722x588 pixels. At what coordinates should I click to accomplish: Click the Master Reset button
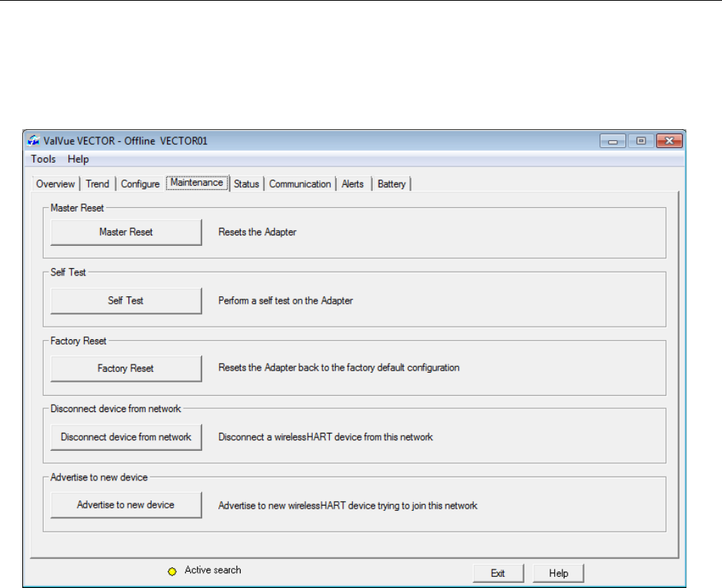click(126, 232)
